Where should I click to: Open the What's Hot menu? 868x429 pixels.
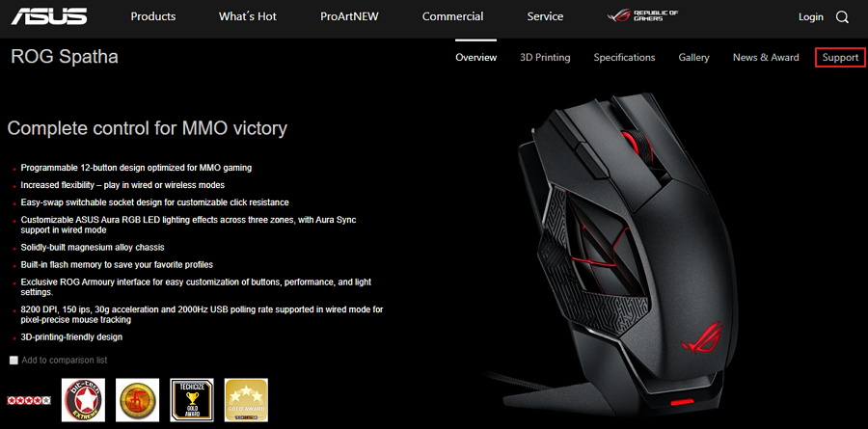point(248,16)
